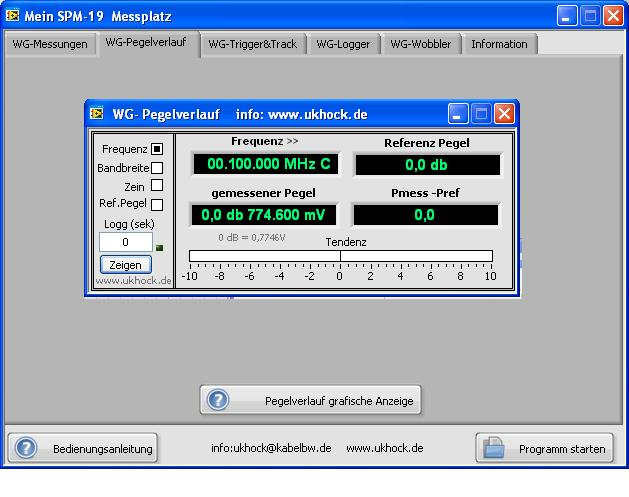Click the Zeigen button
Screen dimensions: 629x497
coord(126,265)
